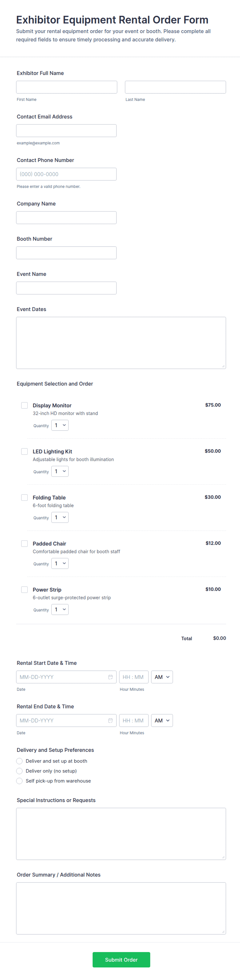Open AM/PM selector for rental start time
This screenshot has height=980, width=240.
pyautogui.click(x=162, y=677)
